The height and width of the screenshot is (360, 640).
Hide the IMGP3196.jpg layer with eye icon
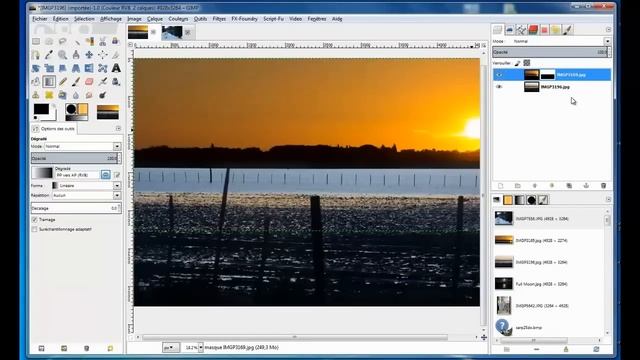(x=499, y=87)
